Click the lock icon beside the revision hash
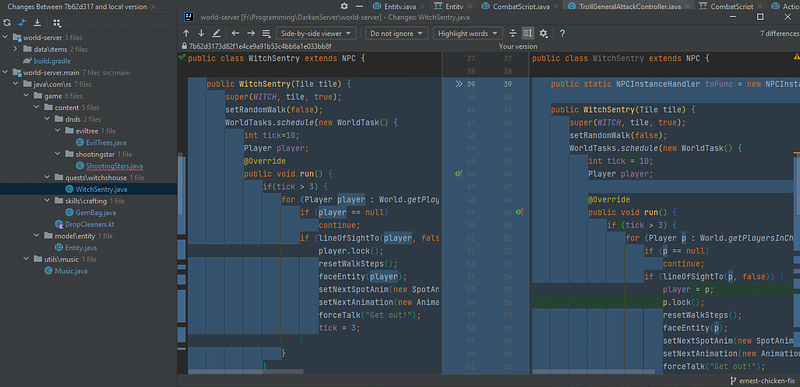 coord(184,46)
